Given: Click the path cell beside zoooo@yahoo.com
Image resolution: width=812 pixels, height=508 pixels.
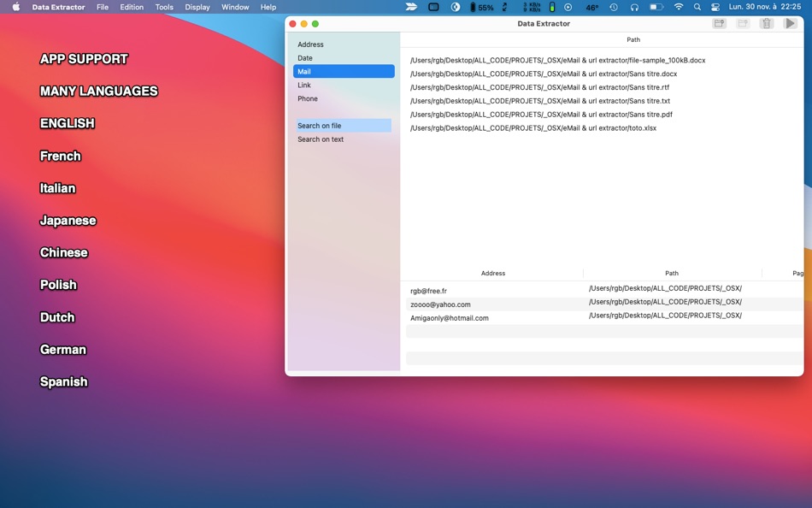Looking at the screenshot, I should point(666,302).
